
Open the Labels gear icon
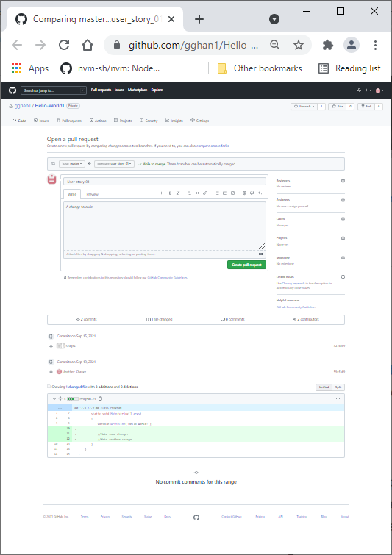coord(343,219)
